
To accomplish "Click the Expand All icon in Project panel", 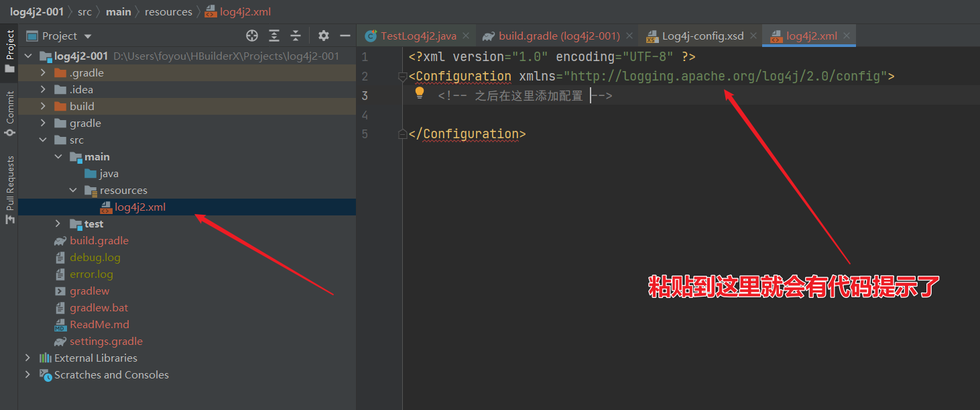I will click(x=274, y=36).
